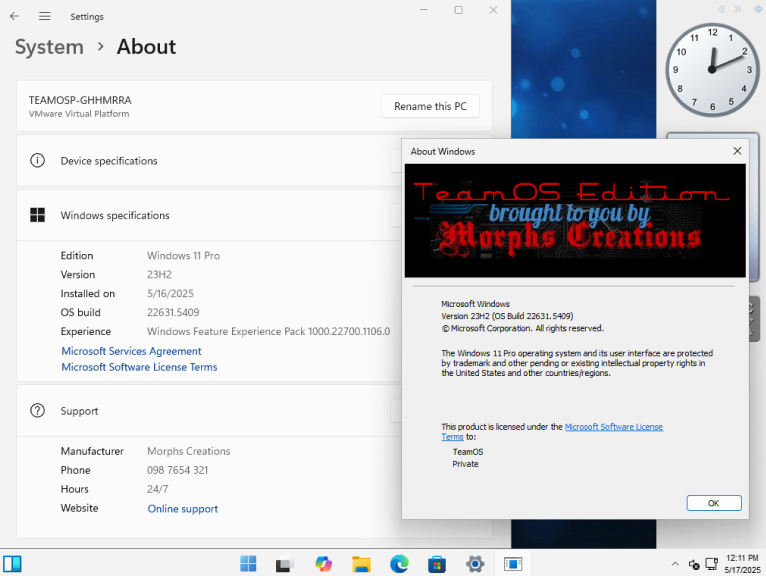Select the edition value Windows 11 Pro
Screen dimensions: 766x576
183,256
